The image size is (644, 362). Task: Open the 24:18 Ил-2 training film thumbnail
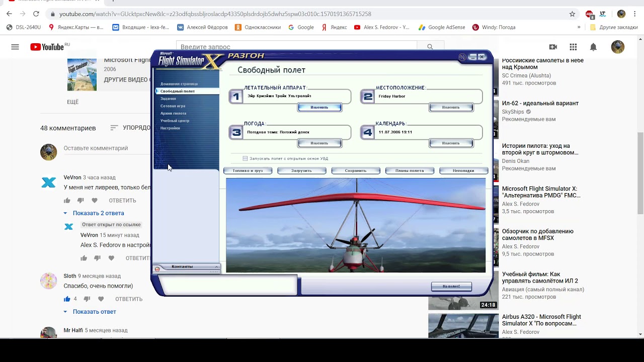tap(463, 291)
